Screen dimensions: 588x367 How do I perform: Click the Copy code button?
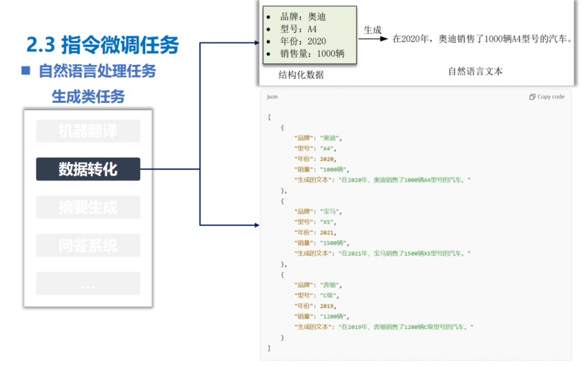click(547, 97)
